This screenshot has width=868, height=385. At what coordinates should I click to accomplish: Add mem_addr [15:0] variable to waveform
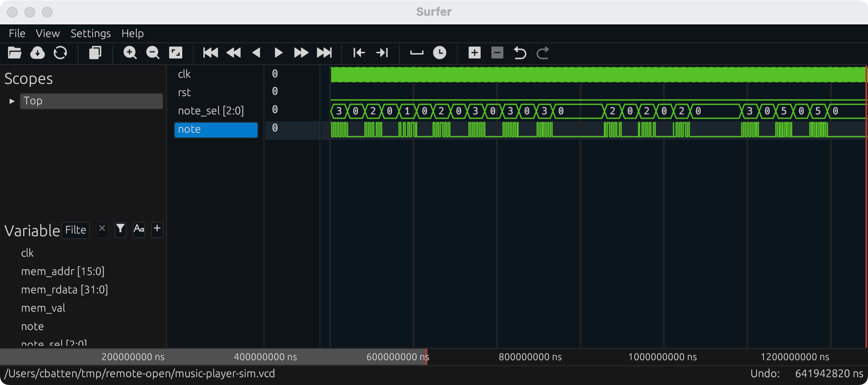coord(62,272)
